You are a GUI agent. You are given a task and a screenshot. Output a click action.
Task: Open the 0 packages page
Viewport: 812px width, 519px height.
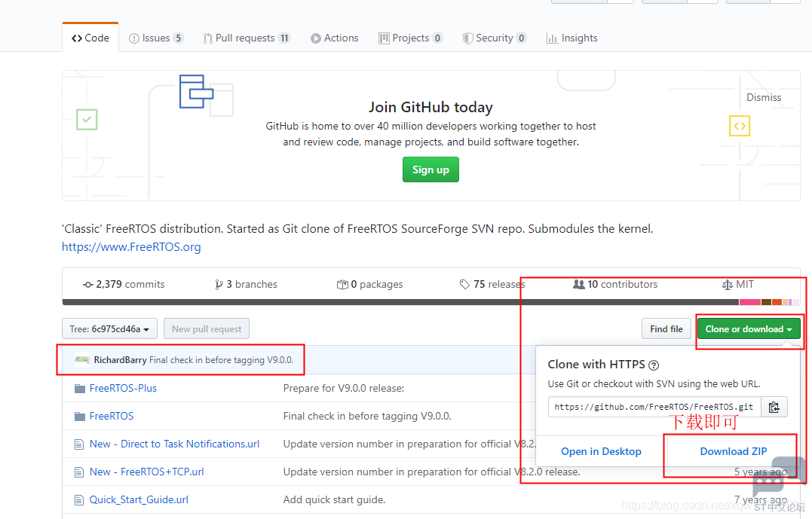click(369, 284)
